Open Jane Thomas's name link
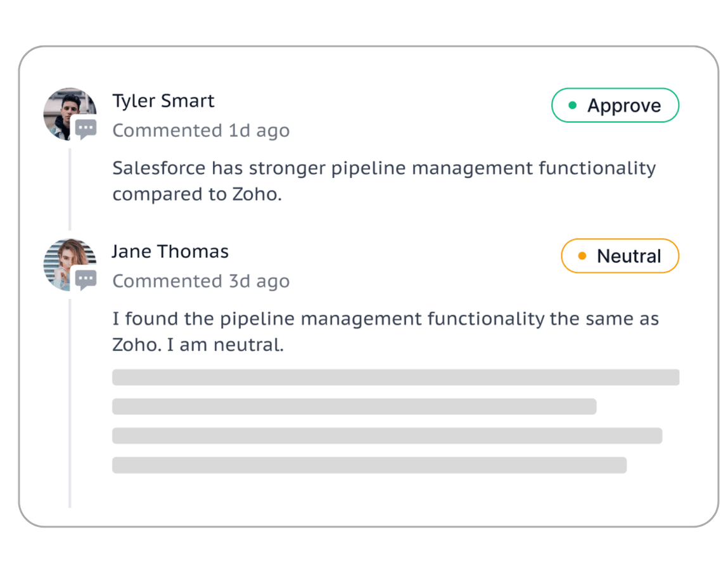 (x=170, y=251)
